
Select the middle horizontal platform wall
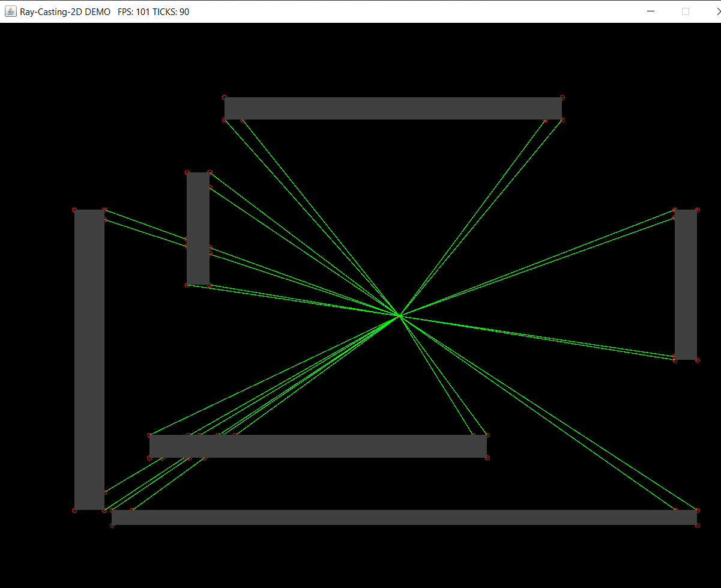[318, 446]
